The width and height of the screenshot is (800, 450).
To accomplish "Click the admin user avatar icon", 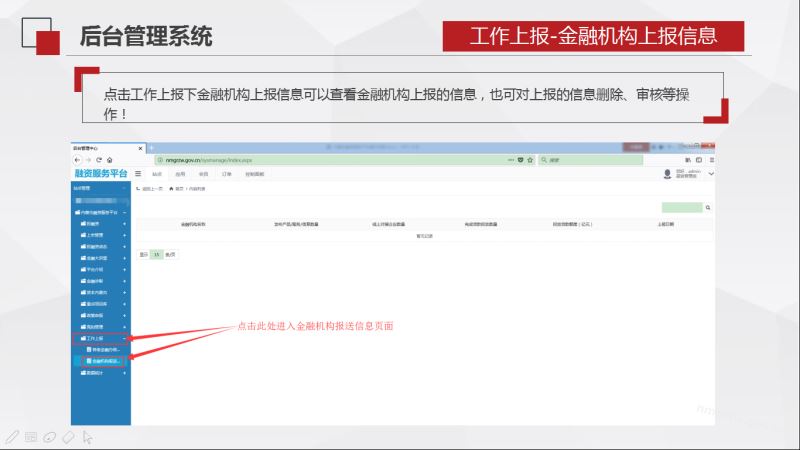I will (x=667, y=174).
